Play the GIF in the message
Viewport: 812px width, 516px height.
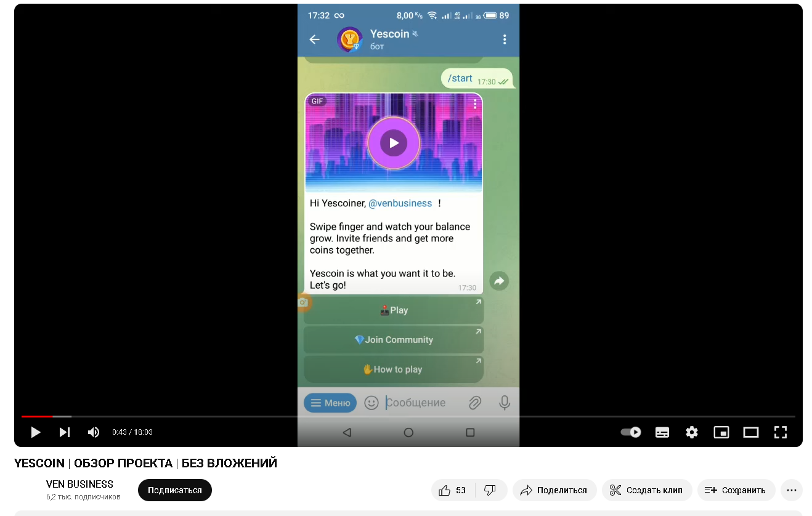click(394, 143)
